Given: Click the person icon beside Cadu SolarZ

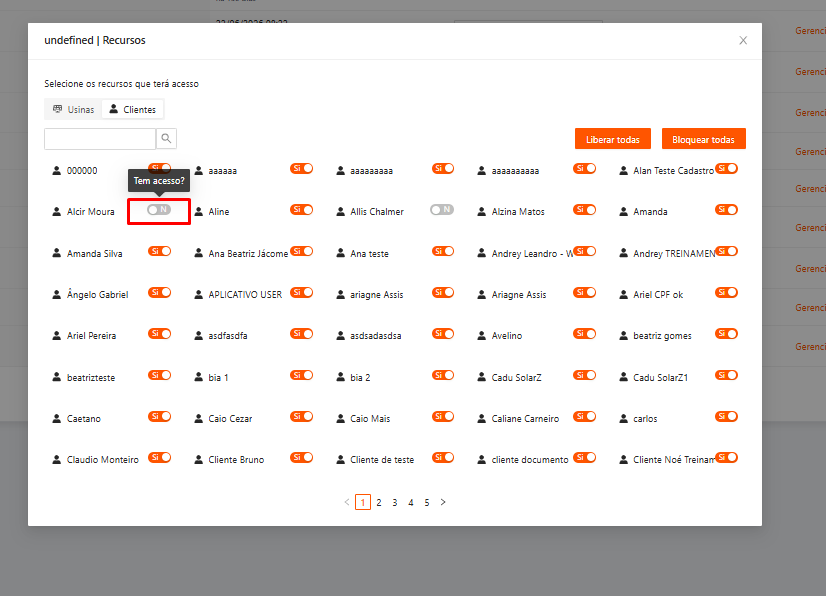Looking at the screenshot, I should [481, 377].
